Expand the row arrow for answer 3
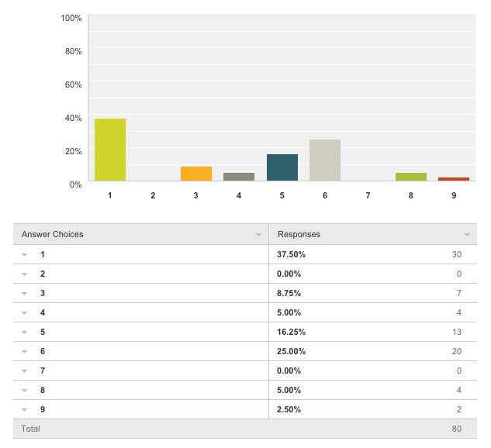The height and width of the screenshot is (448, 491). (24, 293)
